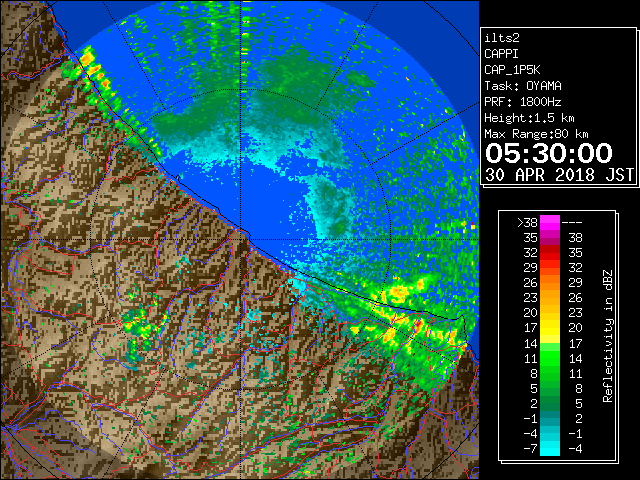The height and width of the screenshot is (480, 640).
Task: Click the '30 APR 2018 JST' date
Action: [559, 175]
